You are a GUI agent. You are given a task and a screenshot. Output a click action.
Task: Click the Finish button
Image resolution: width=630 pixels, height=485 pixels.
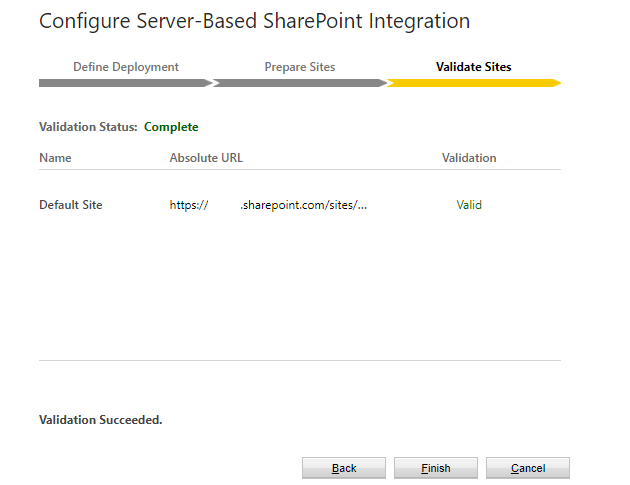pos(436,468)
